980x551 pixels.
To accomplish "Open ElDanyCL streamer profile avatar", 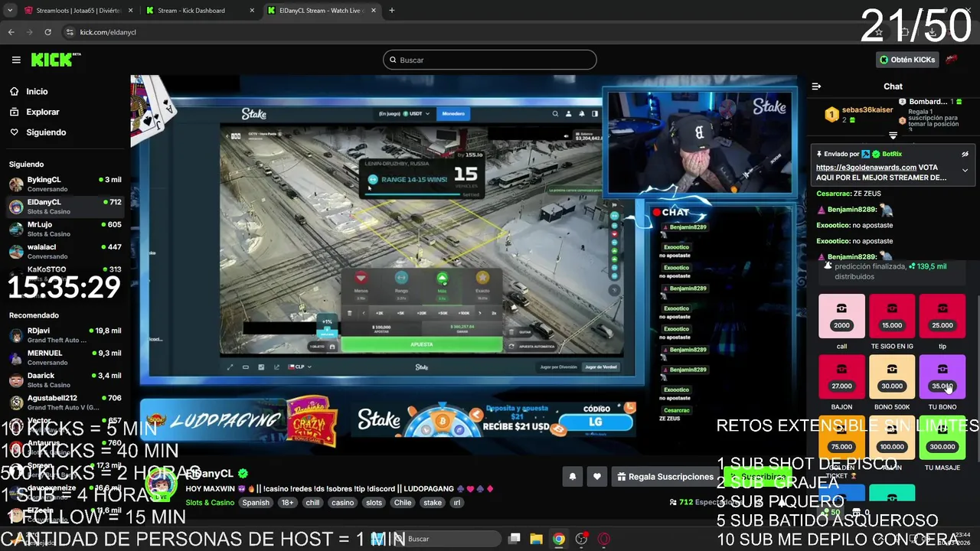I will click(x=162, y=484).
